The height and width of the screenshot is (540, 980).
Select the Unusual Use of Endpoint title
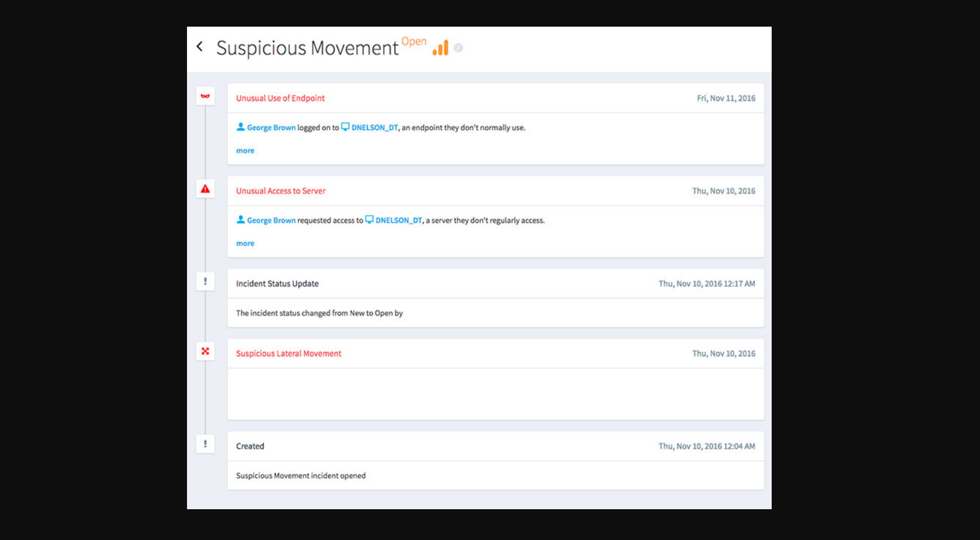pos(281,98)
